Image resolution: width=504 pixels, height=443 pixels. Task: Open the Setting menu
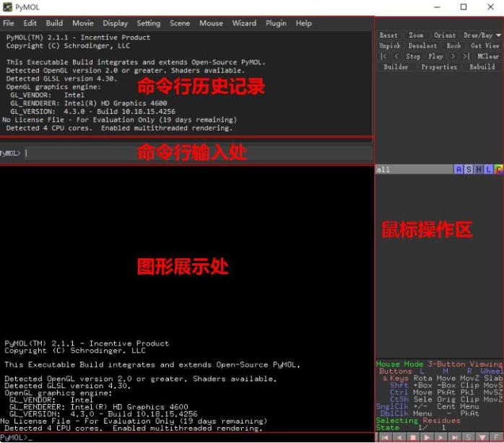pyautogui.click(x=149, y=23)
